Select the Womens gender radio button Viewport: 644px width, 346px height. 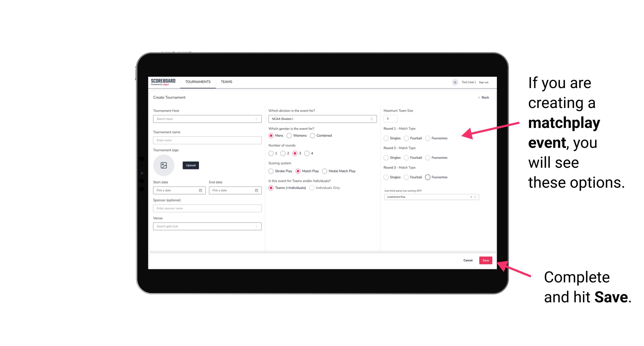[289, 135]
